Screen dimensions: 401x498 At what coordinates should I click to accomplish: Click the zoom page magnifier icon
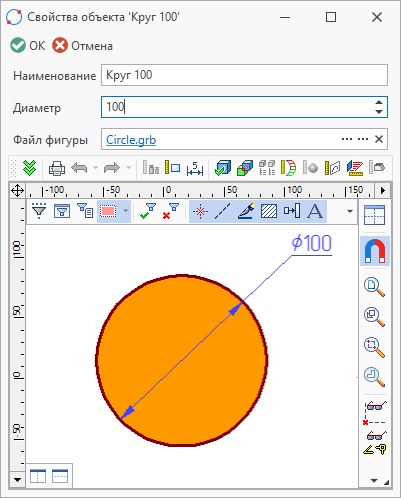(x=374, y=287)
